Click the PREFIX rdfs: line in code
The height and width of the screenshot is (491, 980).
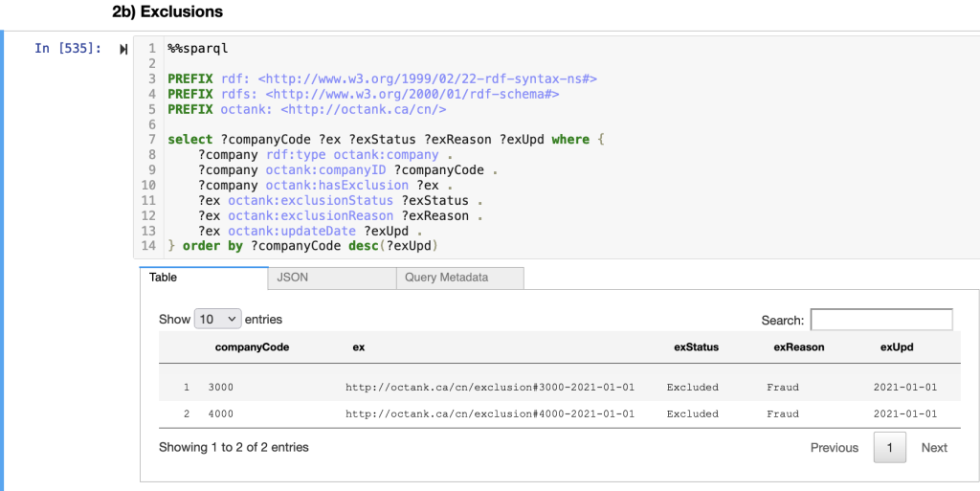click(x=363, y=95)
